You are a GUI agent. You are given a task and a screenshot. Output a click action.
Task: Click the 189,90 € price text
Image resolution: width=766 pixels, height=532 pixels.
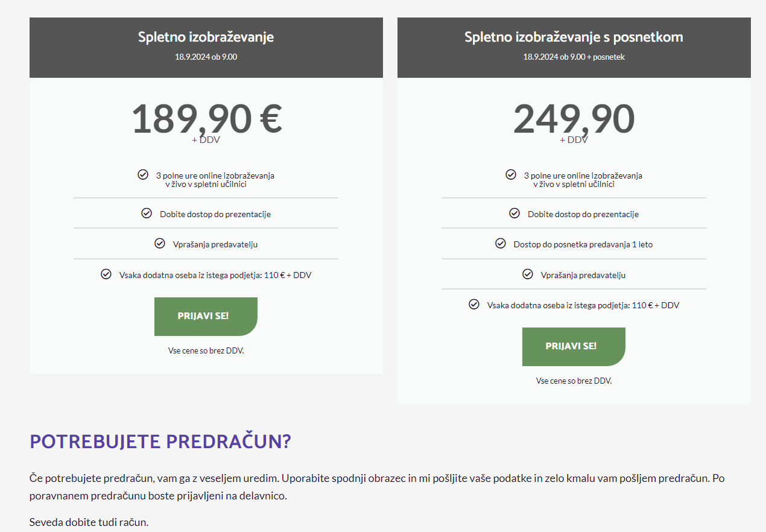206,119
